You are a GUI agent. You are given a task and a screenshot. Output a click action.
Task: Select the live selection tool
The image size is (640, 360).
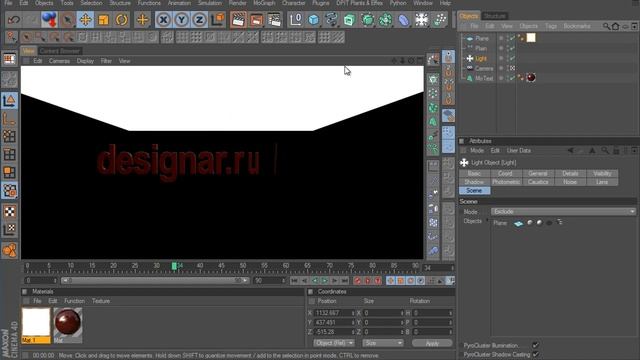[67, 20]
